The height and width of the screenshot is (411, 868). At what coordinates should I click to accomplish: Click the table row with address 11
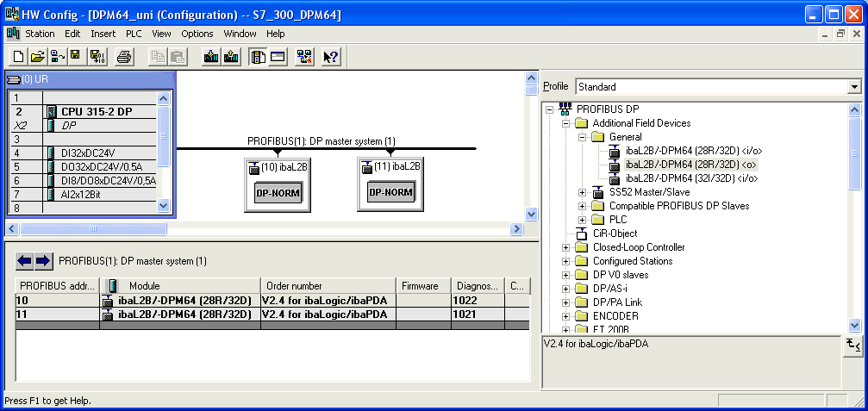(x=172, y=314)
